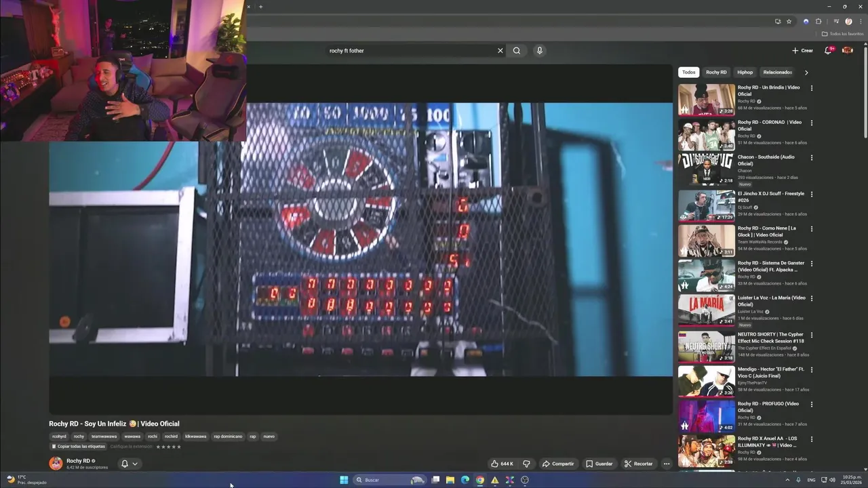The height and width of the screenshot is (488, 868).
Task: Open Microsoft Edge from taskbar
Action: click(x=465, y=480)
